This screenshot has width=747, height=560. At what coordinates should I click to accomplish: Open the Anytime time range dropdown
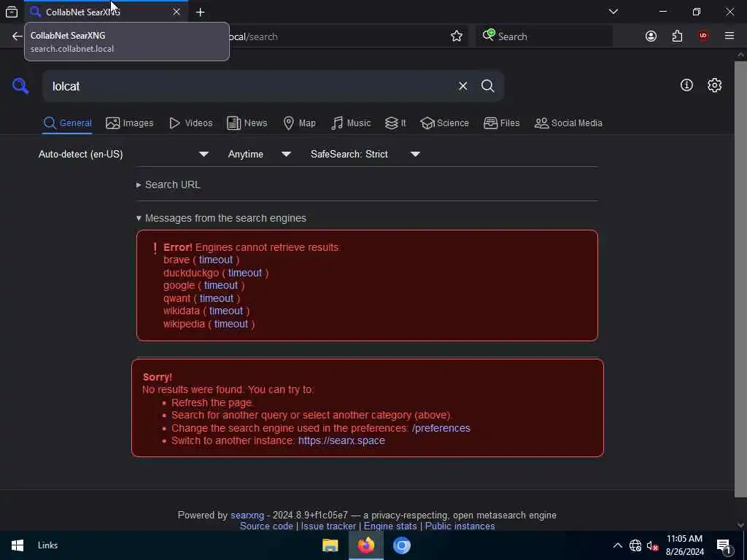(x=259, y=155)
